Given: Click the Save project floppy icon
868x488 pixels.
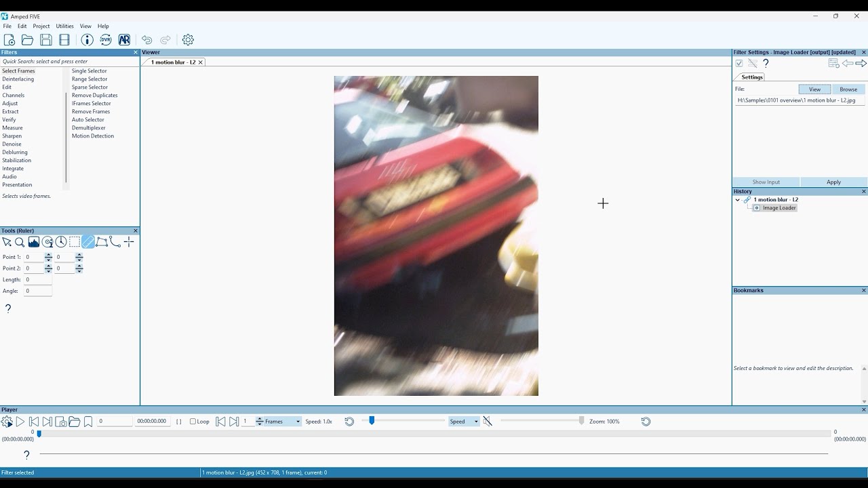Looking at the screenshot, I should (x=46, y=40).
